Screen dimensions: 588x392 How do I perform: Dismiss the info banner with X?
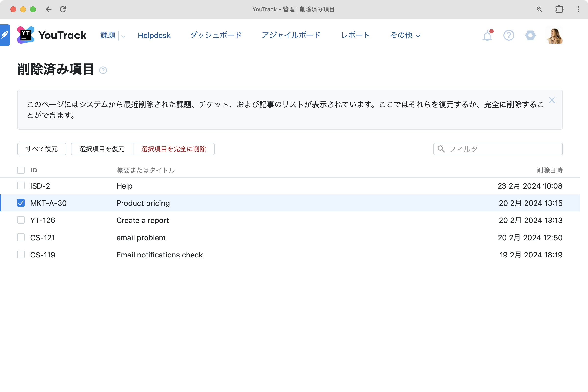click(551, 100)
